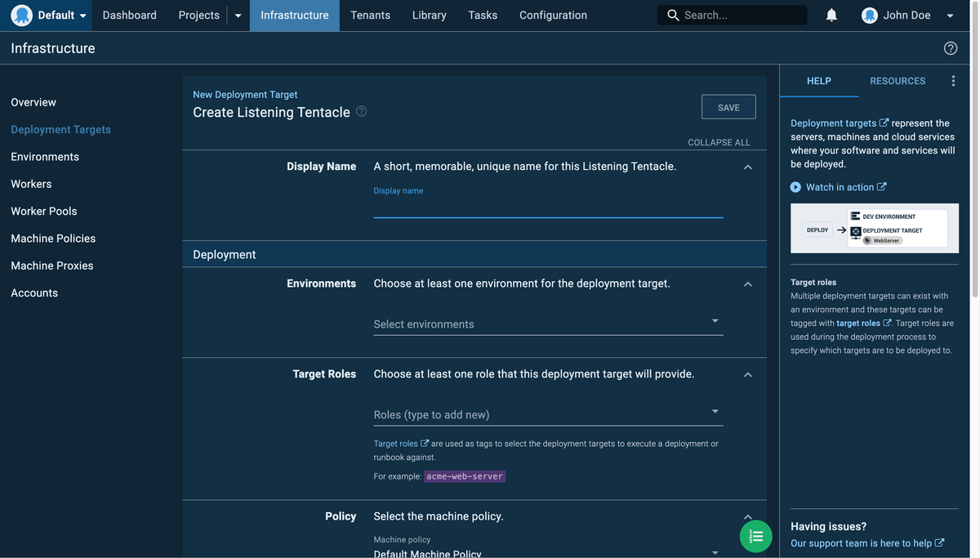The image size is (980, 558).
Task: Click the Display name input field
Action: pyautogui.click(x=548, y=208)
